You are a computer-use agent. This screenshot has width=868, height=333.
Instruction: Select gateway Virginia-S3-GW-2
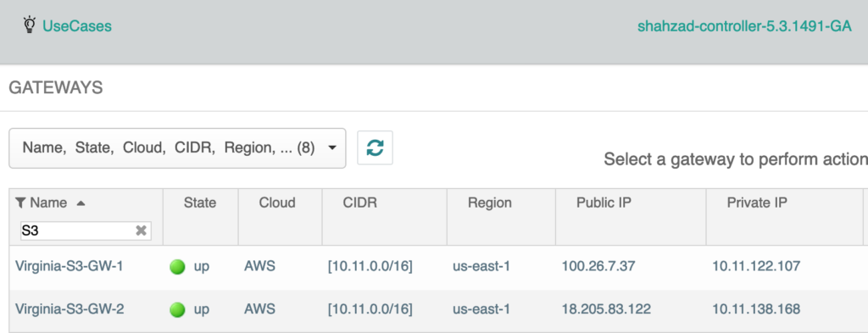click(x=70, y=308)
